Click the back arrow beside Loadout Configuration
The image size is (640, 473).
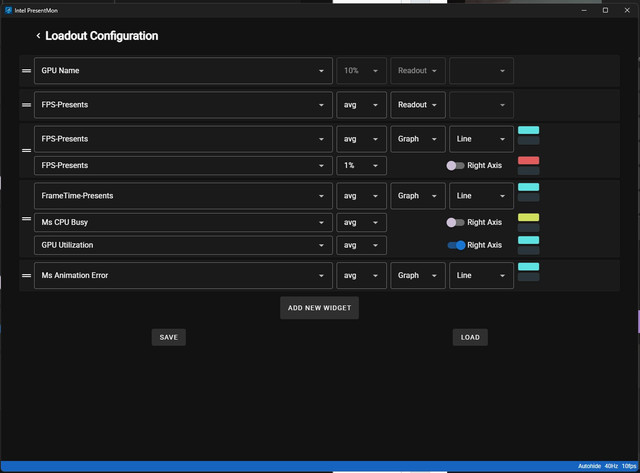38,36
